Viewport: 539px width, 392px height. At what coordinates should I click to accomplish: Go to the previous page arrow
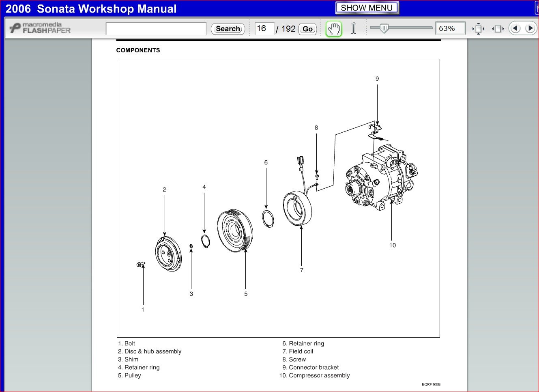pos(515,28)
